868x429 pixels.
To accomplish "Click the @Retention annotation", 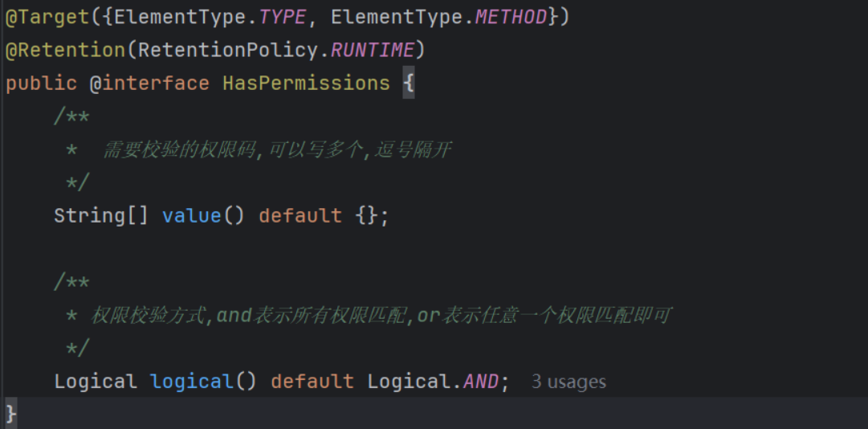I will [66, 51].
